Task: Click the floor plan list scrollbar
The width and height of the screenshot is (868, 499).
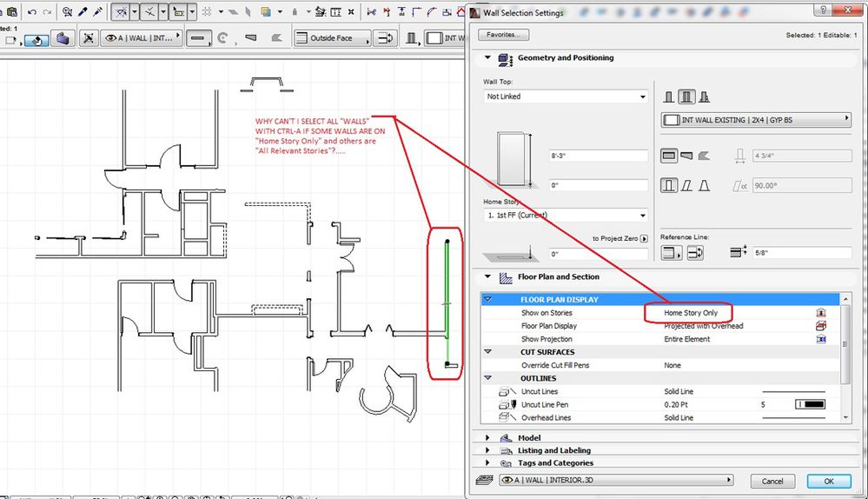Action: tap(845, 344)
